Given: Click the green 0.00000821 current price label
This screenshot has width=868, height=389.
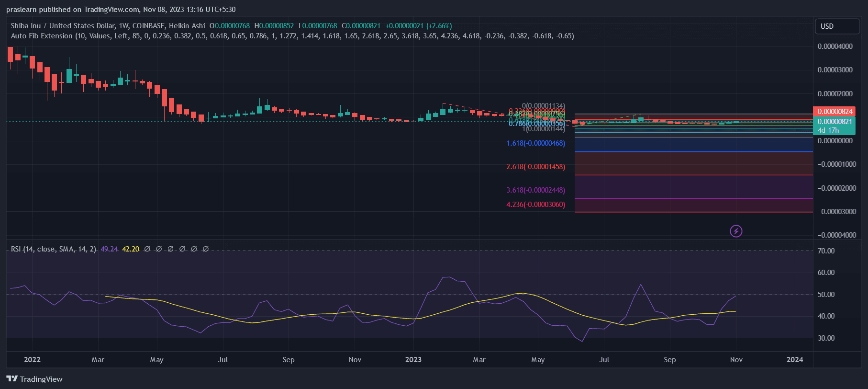Looking at the screenshot, I should (835, 122).
